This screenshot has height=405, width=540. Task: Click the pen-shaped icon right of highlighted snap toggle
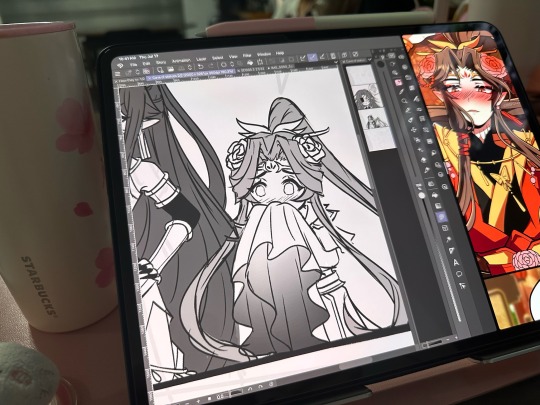click(323, 57)
